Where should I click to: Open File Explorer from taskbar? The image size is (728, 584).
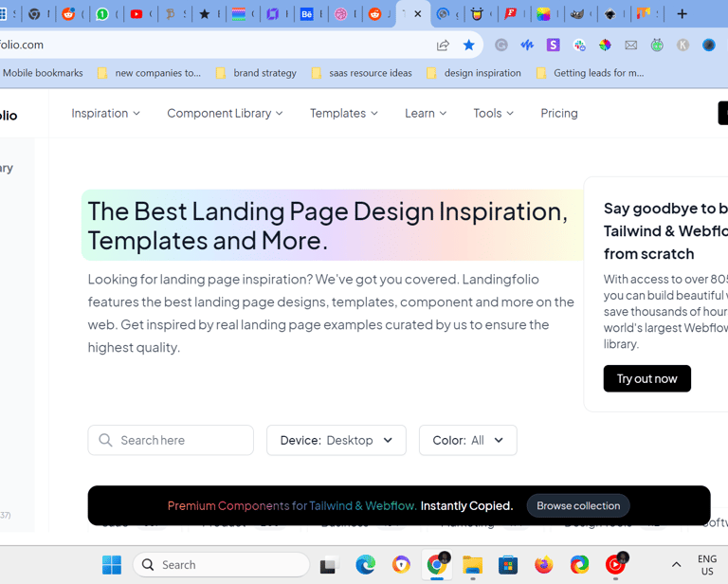click(473, 565)
